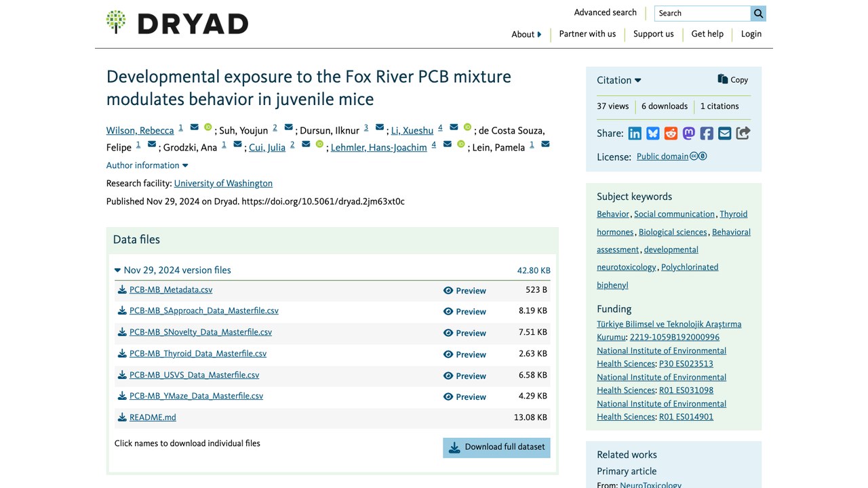Email author Pamela Lein via envelope icon
Viewport: 868px width, 488px height.
tap(545, 144)
